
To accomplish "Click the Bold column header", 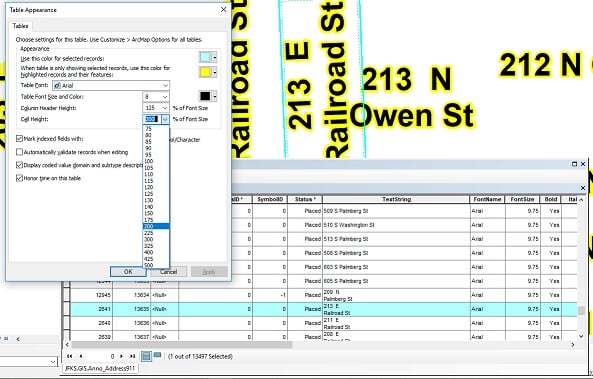I will point(551,199).
